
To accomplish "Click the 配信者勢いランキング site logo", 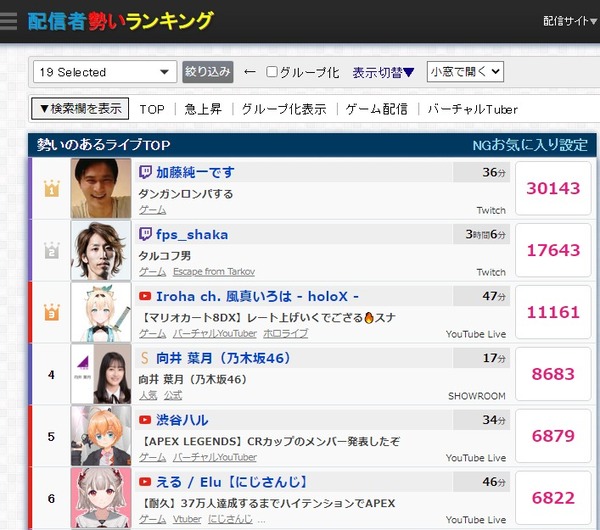I will [121, 21].
